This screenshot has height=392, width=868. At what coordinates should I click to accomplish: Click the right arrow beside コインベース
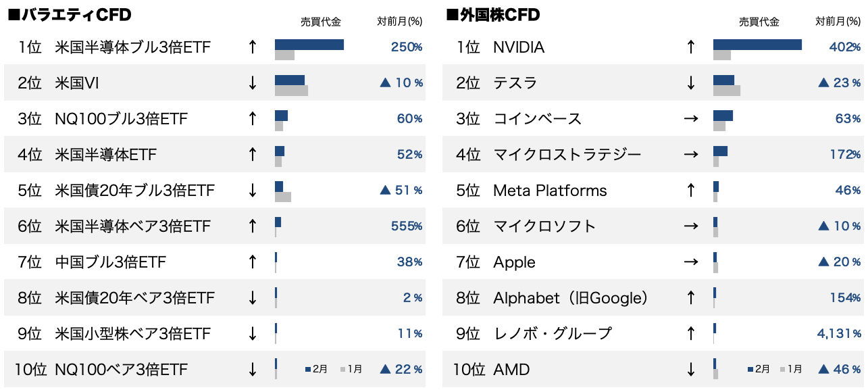click(690, 119)
